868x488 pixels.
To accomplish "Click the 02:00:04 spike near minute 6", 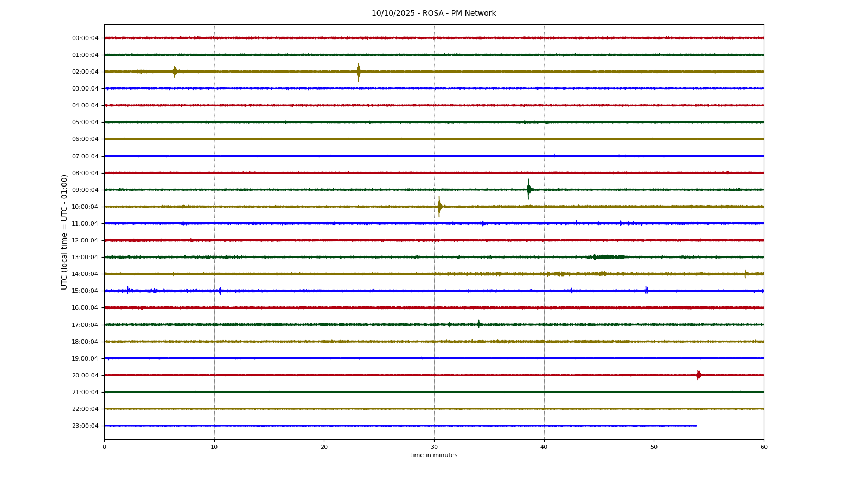I will [x=175, y=72].
